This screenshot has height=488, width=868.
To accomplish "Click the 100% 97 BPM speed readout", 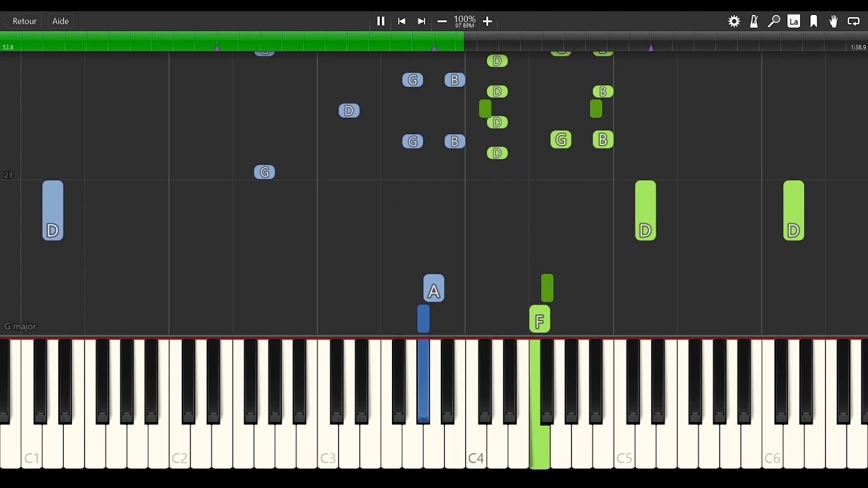I will point(465,21).
